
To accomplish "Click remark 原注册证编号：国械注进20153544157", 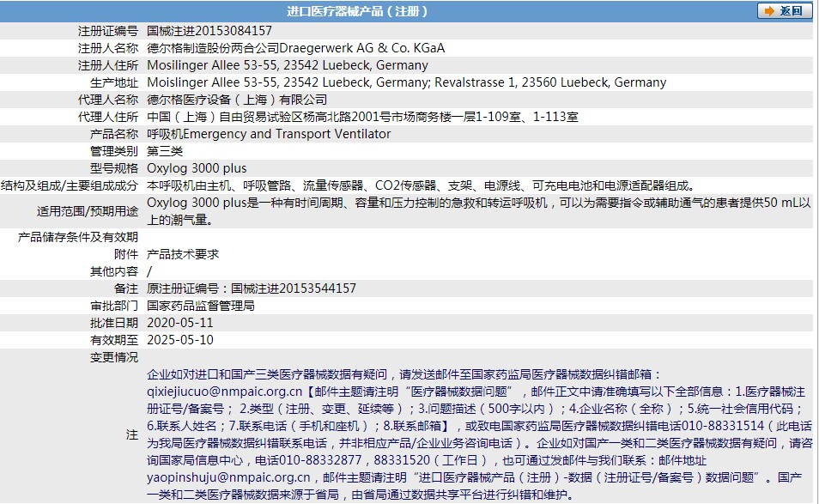I will coord(252,288).
